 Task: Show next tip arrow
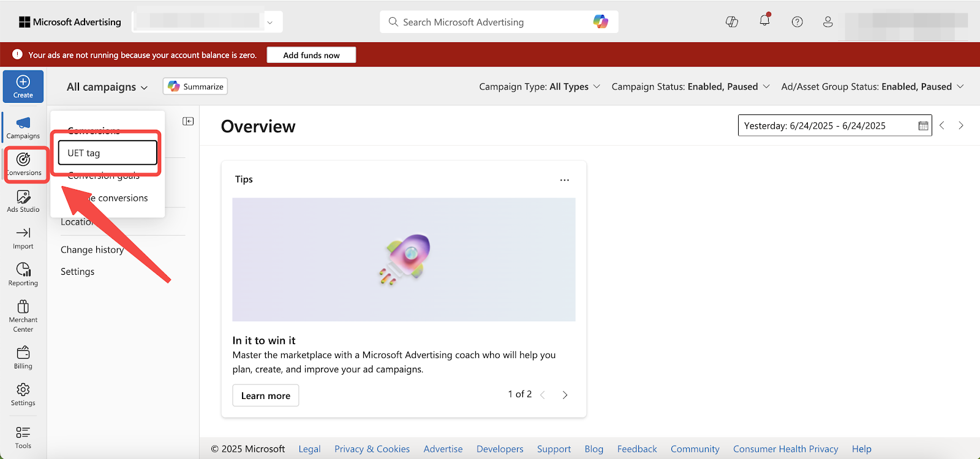[565, 395]
